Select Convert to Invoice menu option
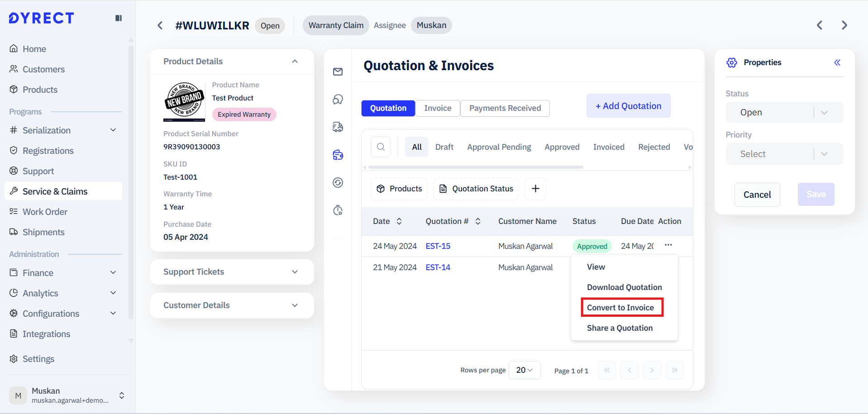 (x=621, y=308)
